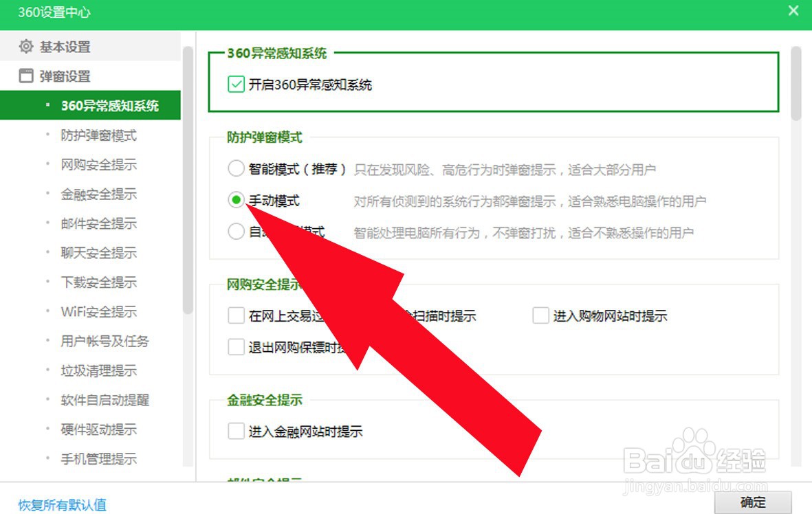Select 360异常感知系统 in the sidebar
Screen dimensions: 812x514
pyautogui.click(x=90, y=106)
